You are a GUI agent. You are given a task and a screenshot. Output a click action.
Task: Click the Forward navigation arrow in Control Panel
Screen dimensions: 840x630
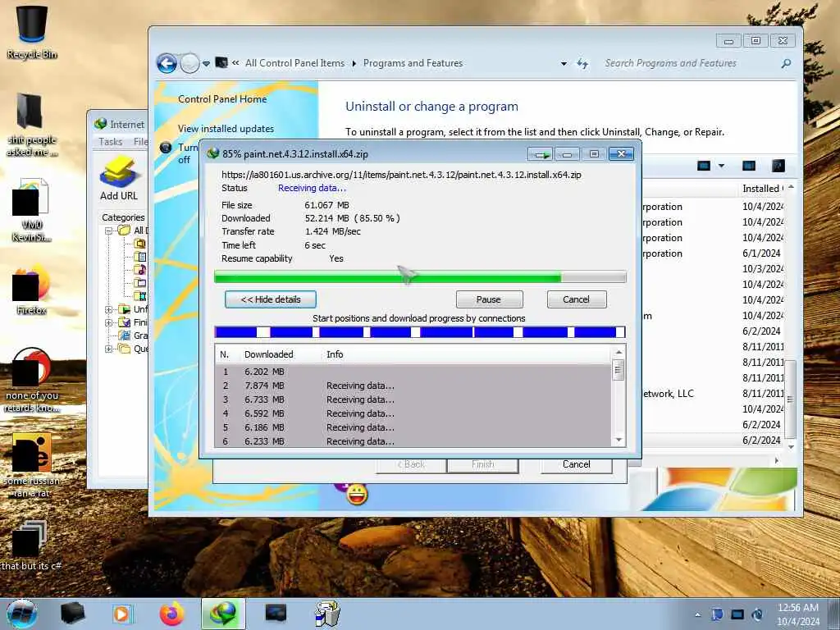[189, 63]
